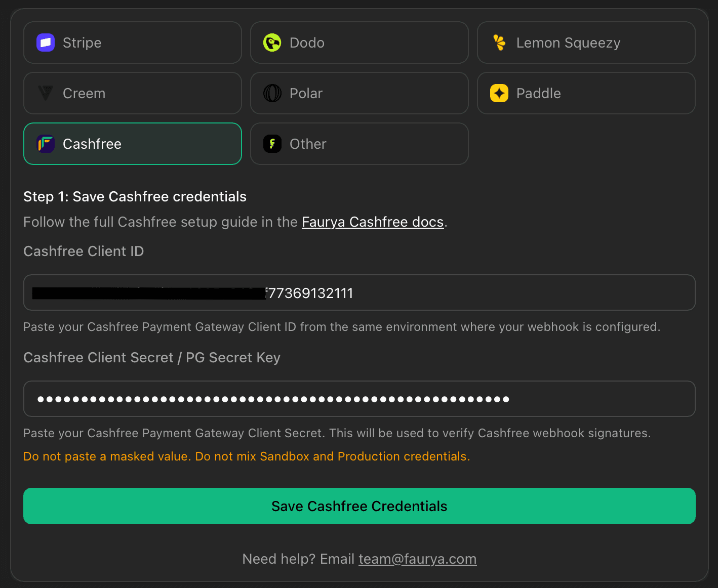Select the Cashfree provider card
Image resolution: width=718 pixels, height=588 pixels.
[x=133, y=144]
